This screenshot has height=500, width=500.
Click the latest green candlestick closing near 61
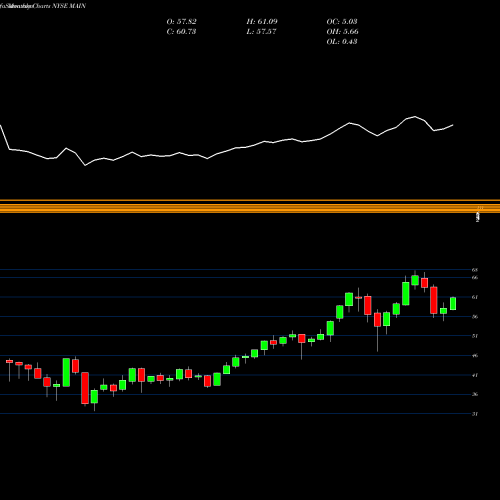(453, 303)
